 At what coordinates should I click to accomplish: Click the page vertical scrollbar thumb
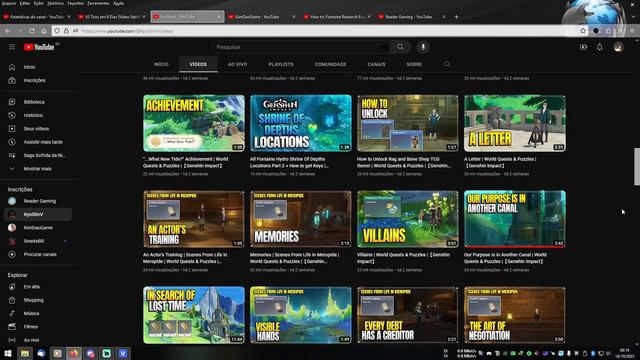tap(637, 167)
